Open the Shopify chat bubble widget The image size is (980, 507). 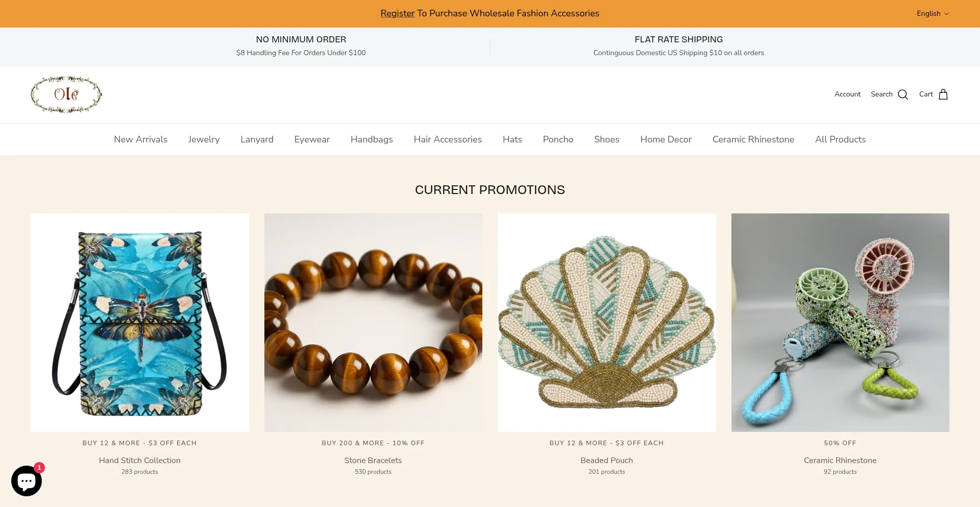[x=27, y=480]
